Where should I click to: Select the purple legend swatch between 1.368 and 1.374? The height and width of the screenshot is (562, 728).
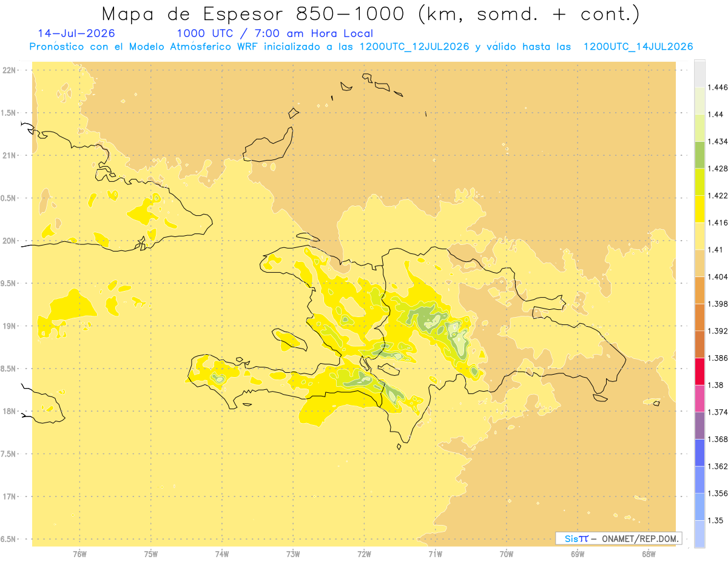pos(699,426)
